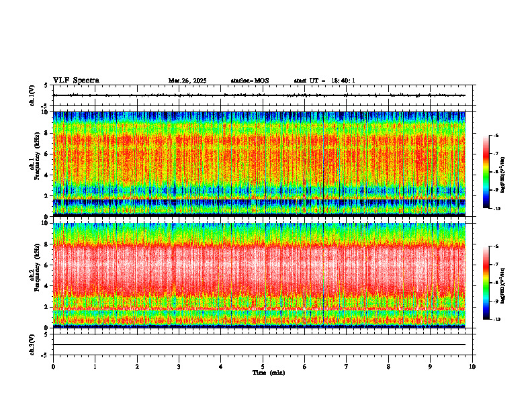The height and width of the screenshot is (411, 532).
Task: Click the "station=MOS" header label
Action: click(250, 81)
